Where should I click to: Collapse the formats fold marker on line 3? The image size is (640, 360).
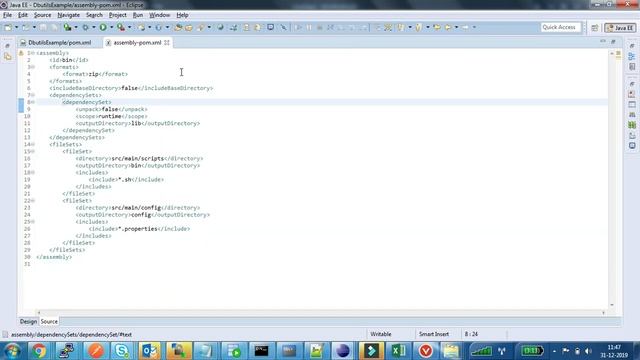[x=33, y=67]
